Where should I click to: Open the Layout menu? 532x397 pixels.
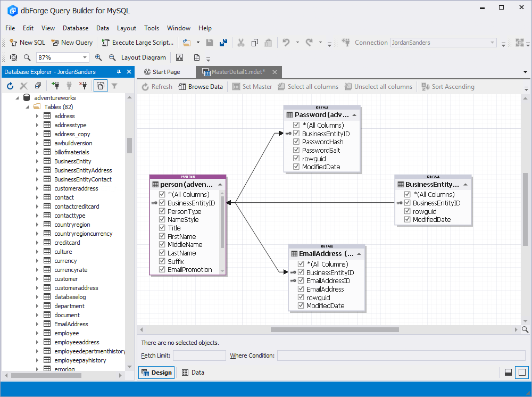coord(127,28)
